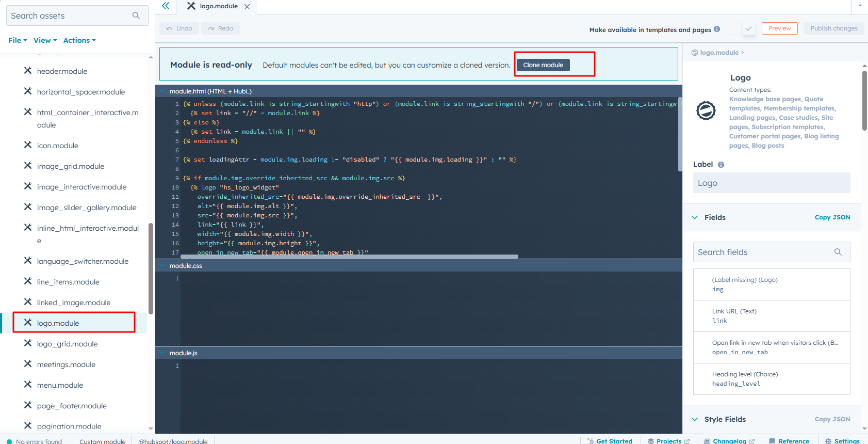Collapse the module.js pane header
Viewport: 868px width, 444px height.
pyautogui.click(x=162, y=353)
